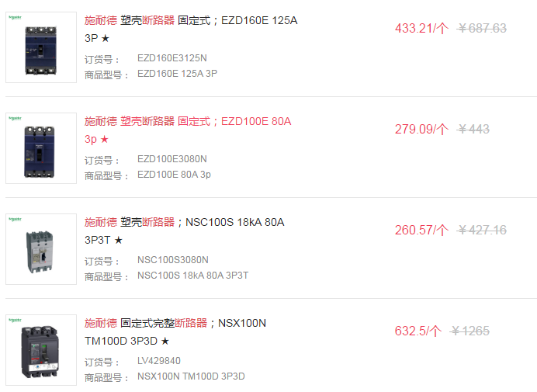
Task: Open the NSC100S 18kA breaker product image
Action: (x=41, y=249)
